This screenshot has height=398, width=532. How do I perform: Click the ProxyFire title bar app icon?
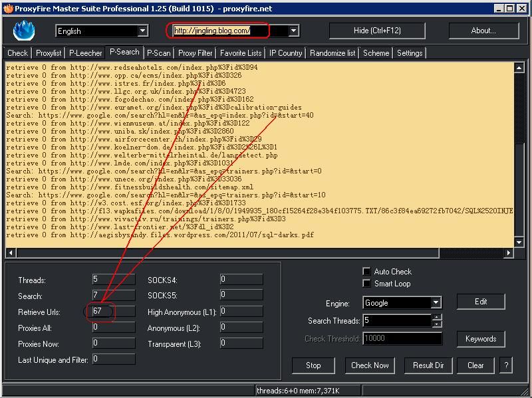(x=8, y=9)
